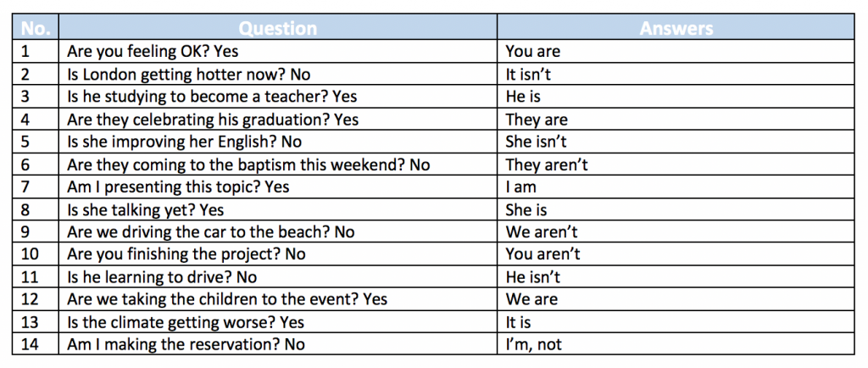The width and height of the screenshot is (868, 368).
Task: Select the cell 'Are you feeling OK? Yes'
Action: tap(278, 52)
